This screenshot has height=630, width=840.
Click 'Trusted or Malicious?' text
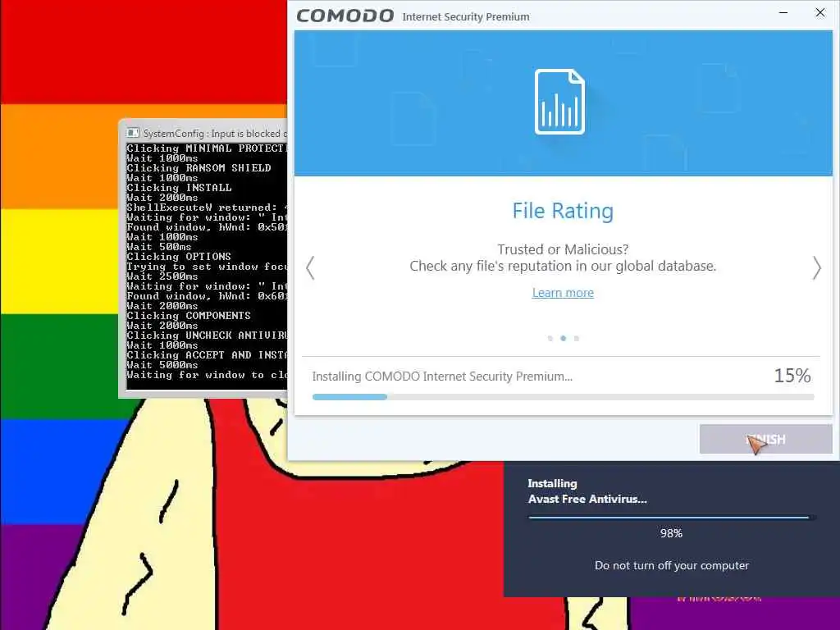tap(563, 249)
